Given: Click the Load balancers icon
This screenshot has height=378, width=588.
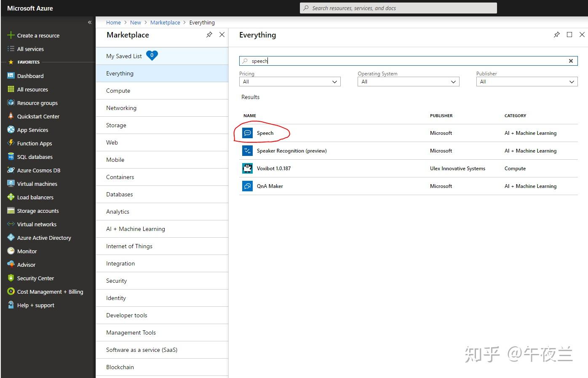Looking at the screenshot, I should click(x=11, y=197).
